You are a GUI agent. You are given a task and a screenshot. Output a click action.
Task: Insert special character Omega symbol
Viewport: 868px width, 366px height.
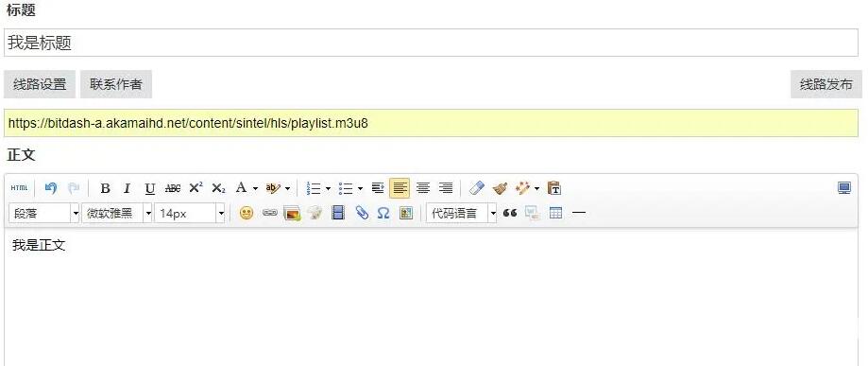click(x=383, y=213)
